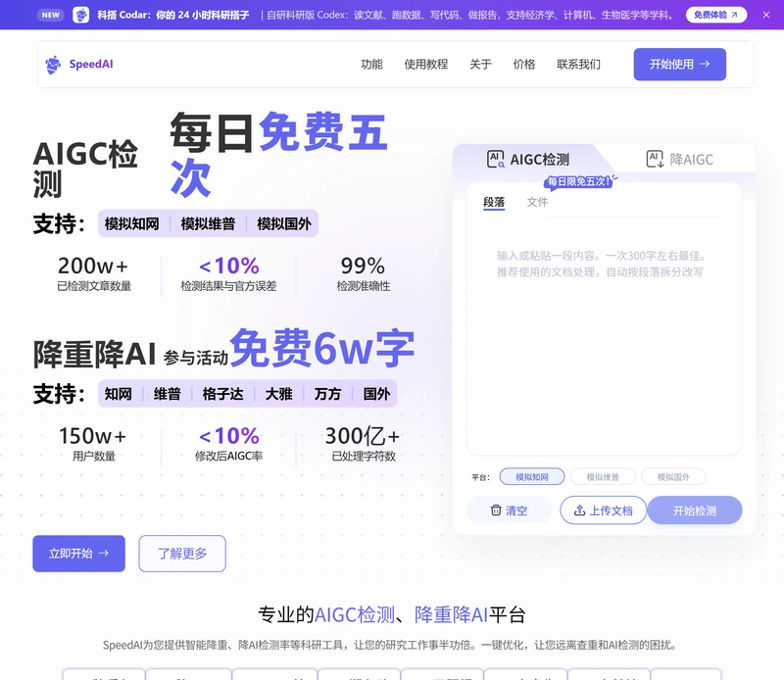Viewport: 784px width, 680px height.
Task: Switch to the AIGC检测 tab
Action: (x=528, y=160)
